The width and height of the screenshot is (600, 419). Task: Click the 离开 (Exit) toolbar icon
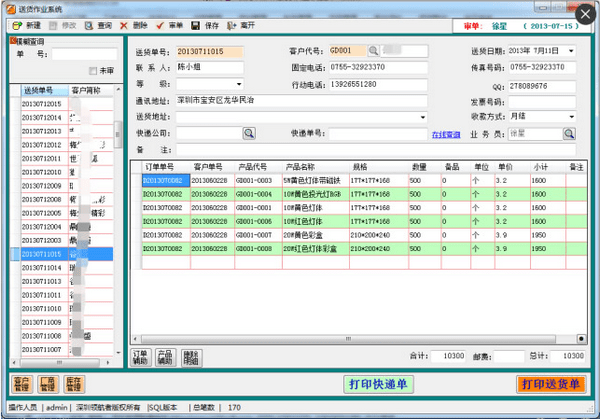pos(232,24)
